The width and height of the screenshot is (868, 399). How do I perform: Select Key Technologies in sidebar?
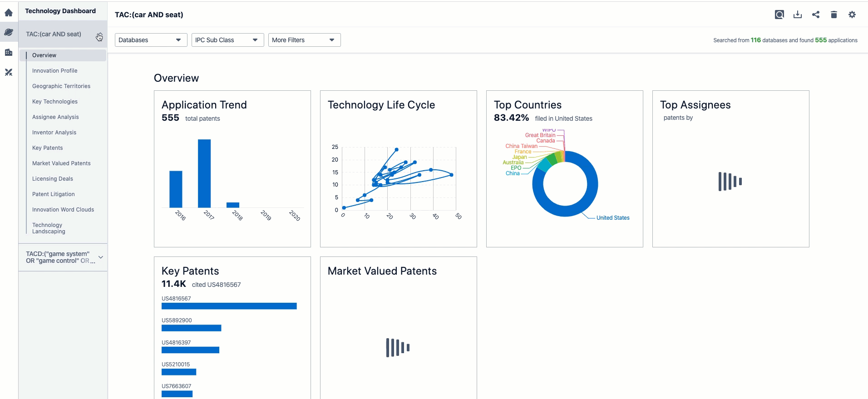(54, 102)
